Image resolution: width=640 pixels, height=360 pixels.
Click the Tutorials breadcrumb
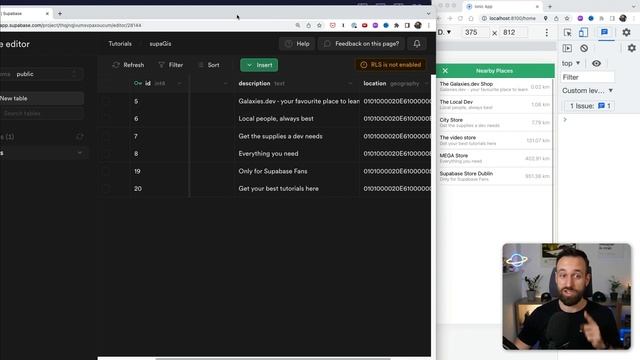click(x=120, y=44)
